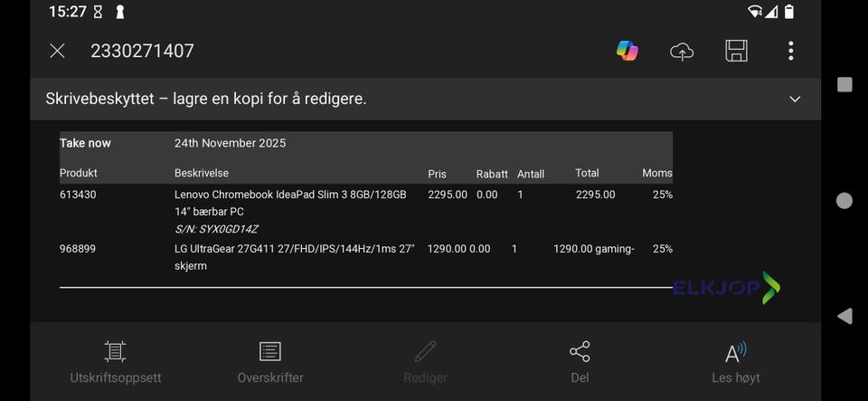Tap the Elkjøp logo in the document
868x401 pixels.
click(727, 288)
